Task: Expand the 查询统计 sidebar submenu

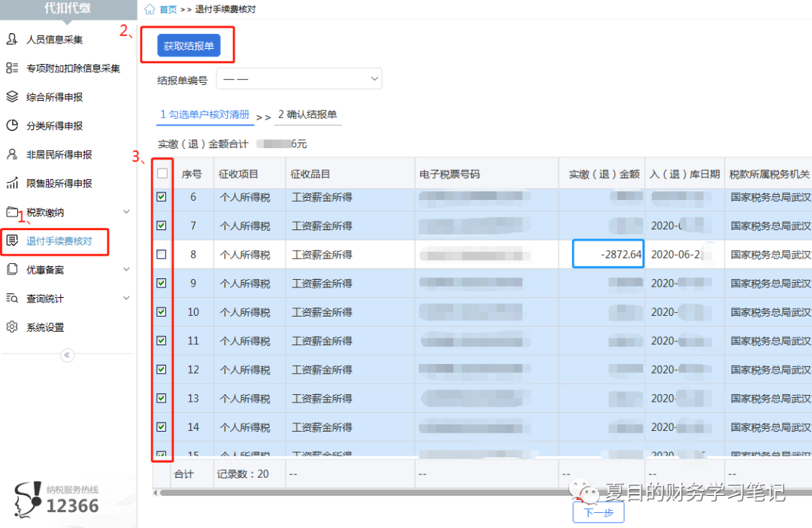Action: 45,298
